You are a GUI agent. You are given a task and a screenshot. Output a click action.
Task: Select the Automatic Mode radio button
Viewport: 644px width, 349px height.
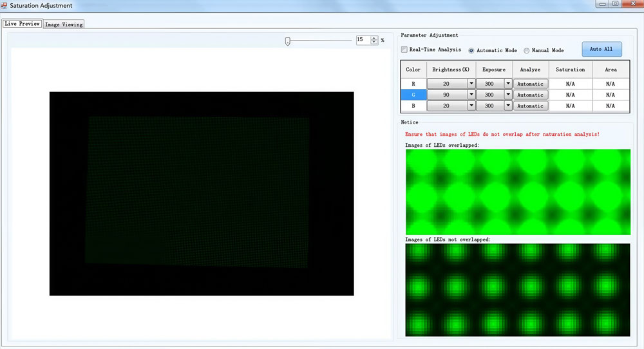471,50
